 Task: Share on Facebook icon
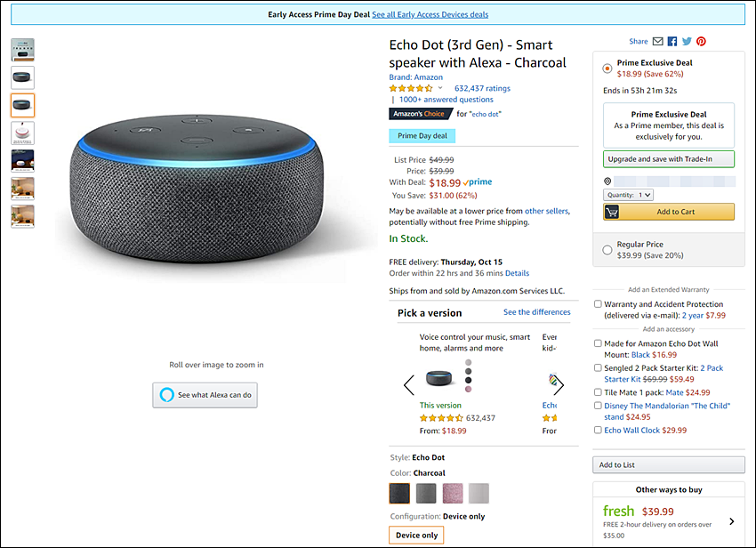[672, 42]
